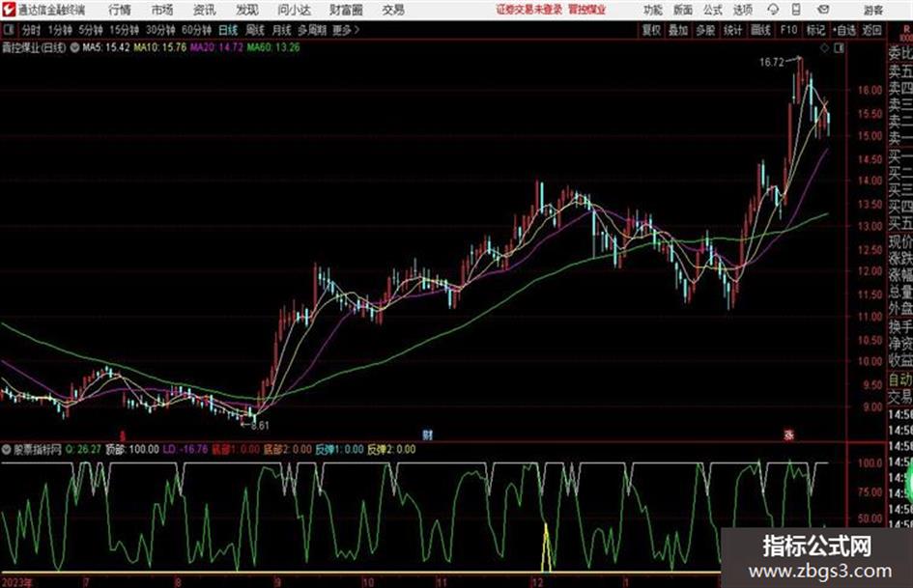Click the MA5: 15.42 value label
The width and height of the screenshot is (913, 588).
click(x=106, y=47)
